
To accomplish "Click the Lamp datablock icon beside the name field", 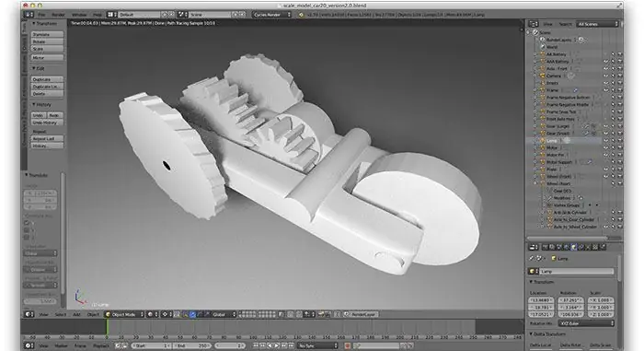I will coord(534,272).
